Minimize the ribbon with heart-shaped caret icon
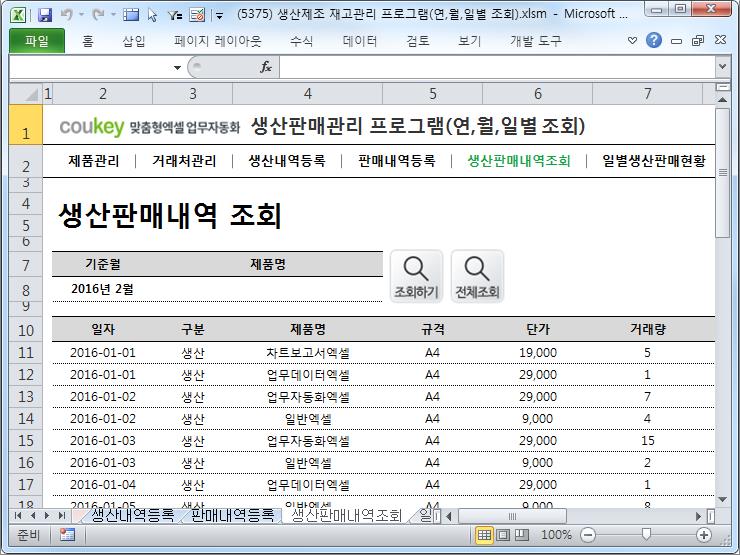Image resolution: width=740 pixels, height=555 pixels. click(x=632, y=41)
